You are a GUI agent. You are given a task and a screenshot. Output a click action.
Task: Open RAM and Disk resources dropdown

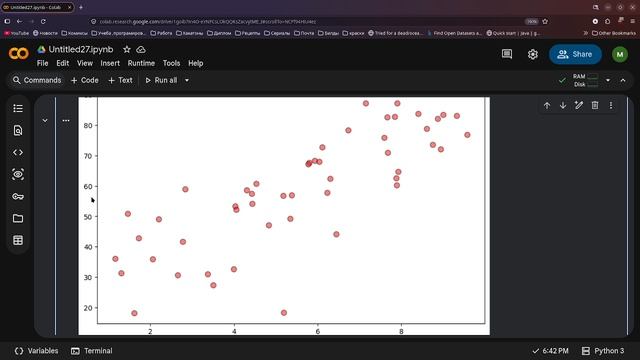(x=608, y=80)
